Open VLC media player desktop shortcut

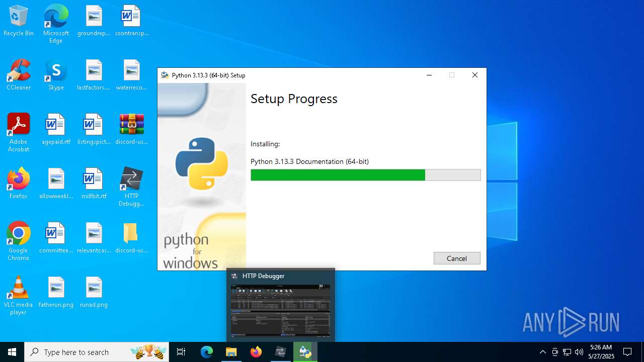click(x=19, y=295)
